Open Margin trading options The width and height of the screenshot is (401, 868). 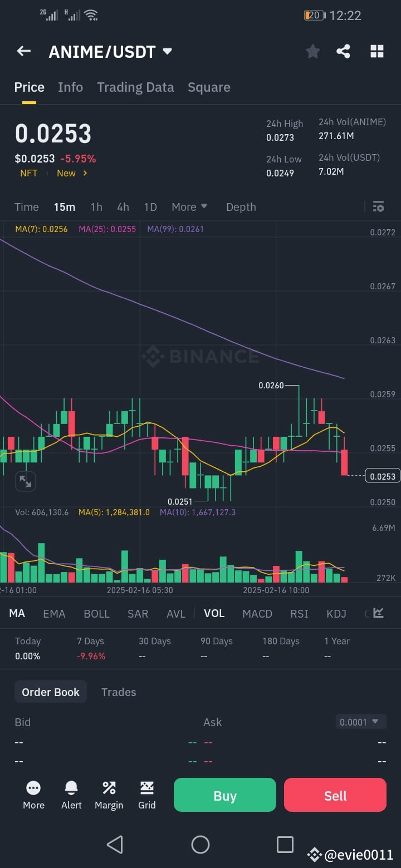(109, 795)
